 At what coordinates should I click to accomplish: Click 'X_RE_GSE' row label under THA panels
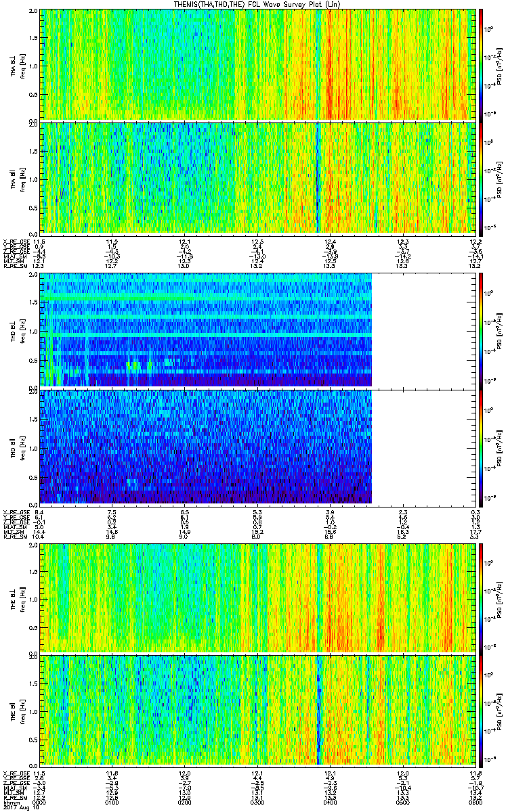[16, 241]
